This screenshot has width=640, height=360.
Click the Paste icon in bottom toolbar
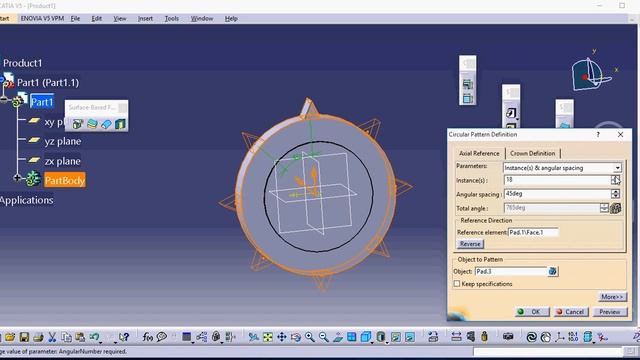(x=80, y=337)
